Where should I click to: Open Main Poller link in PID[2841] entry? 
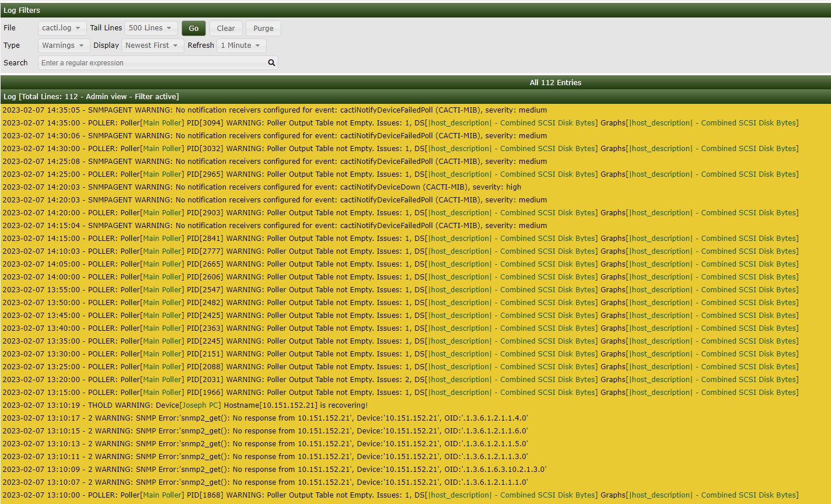point(162,239)
